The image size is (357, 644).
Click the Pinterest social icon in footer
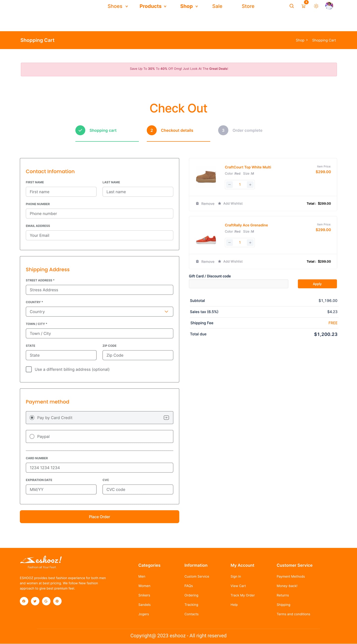click(57, 601)
